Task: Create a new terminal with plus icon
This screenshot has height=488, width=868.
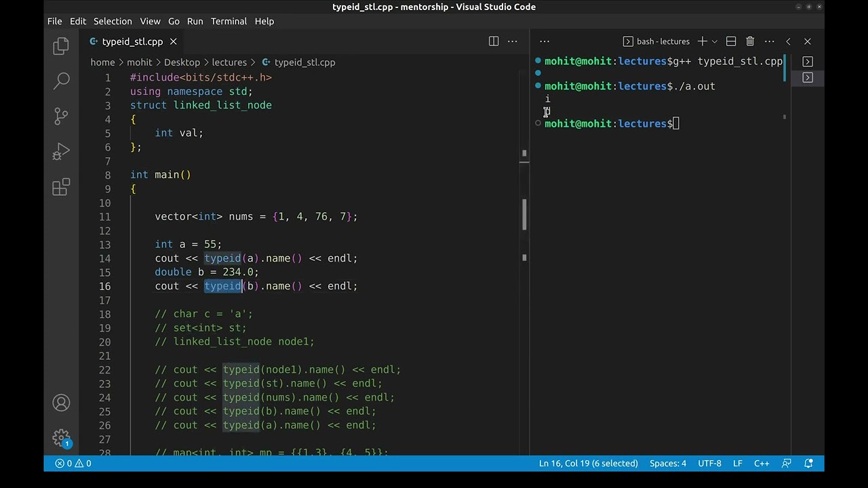Action: tap(702, 41)
